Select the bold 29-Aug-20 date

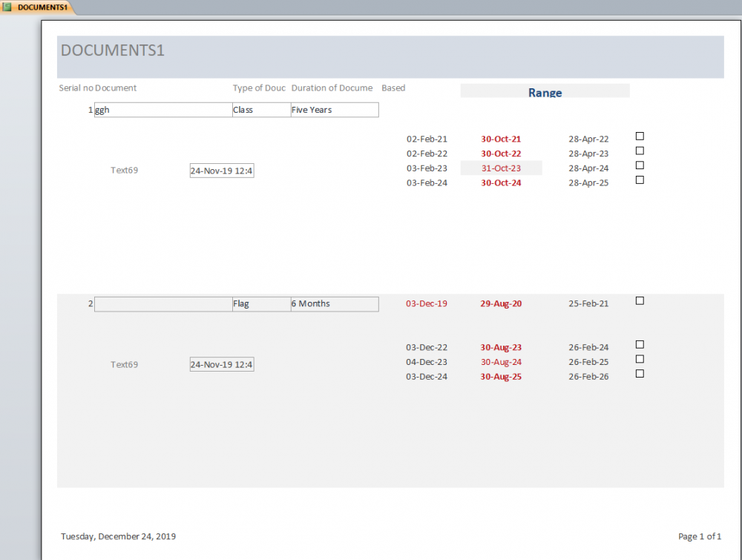(x=501, y=303)
